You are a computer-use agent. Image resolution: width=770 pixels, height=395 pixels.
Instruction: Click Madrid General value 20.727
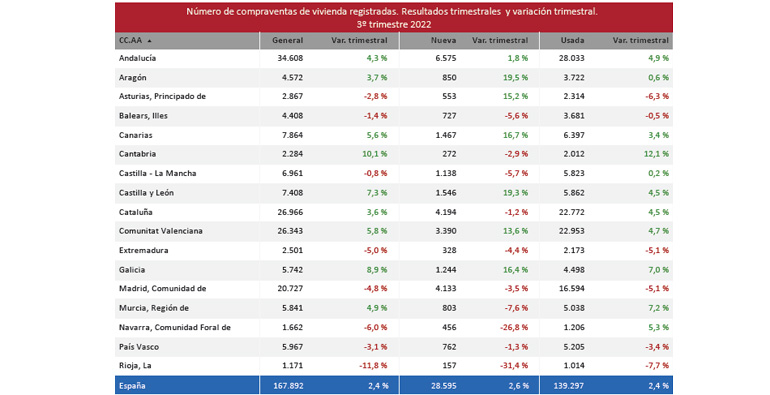pos(290,289)
